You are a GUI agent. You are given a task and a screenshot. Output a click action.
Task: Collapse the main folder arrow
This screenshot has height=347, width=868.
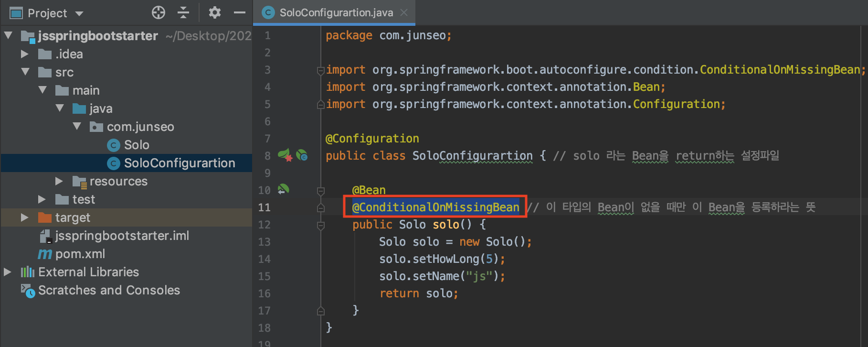(42, 90)
